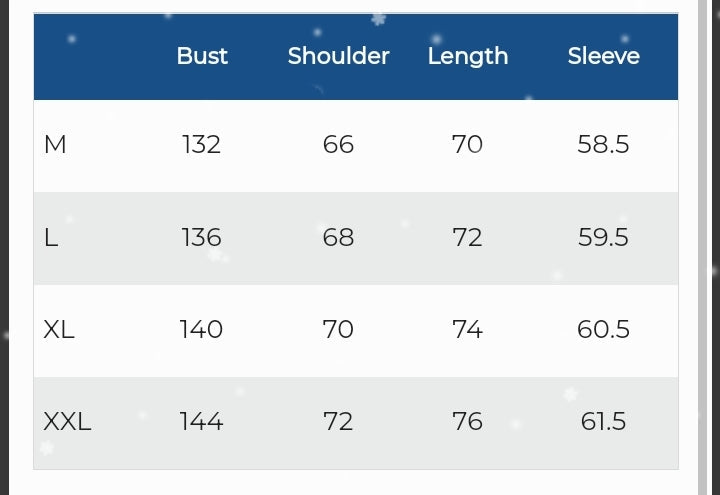Click bust value 144 for size XXL
720x495 pixels.
click(x=201, y=422)
